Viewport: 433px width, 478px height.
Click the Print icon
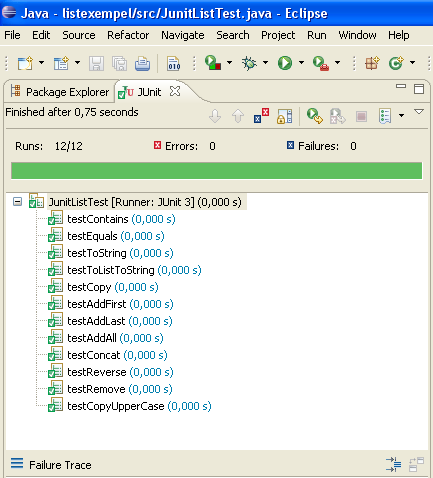pyautogui.click(x=142, y=63)
